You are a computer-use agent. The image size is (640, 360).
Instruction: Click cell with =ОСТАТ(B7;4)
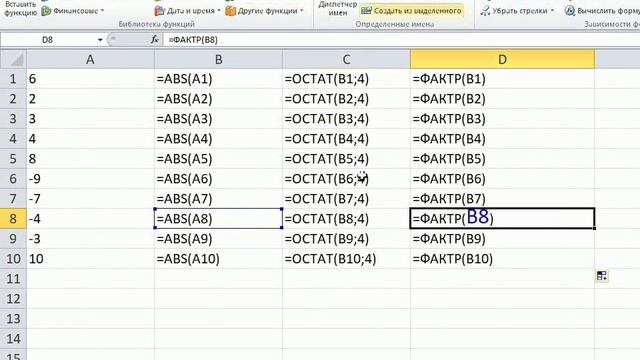point(346,199)
